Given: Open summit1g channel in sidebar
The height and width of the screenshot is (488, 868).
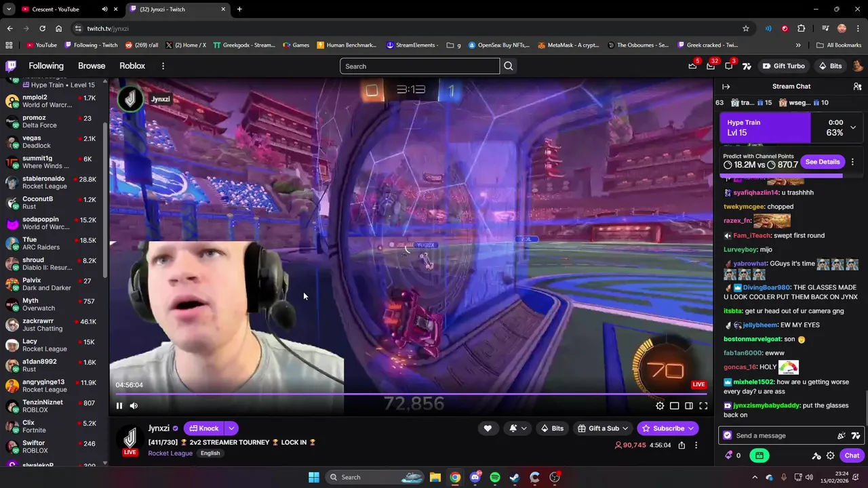Looking at the screenshot, I should pos(54,162).
